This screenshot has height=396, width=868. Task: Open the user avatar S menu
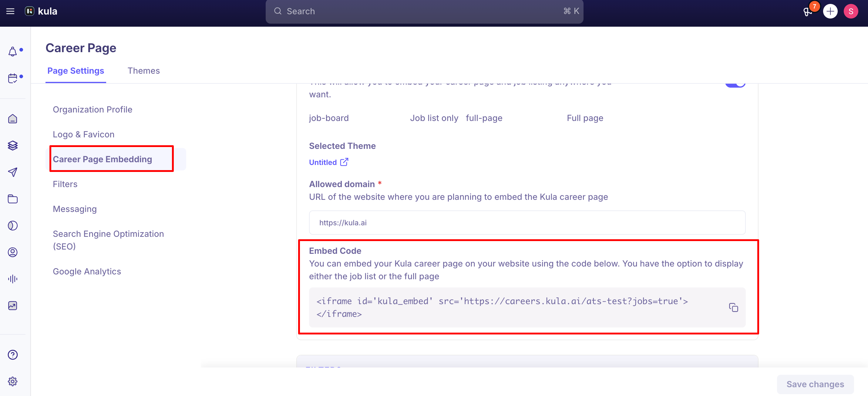[851, 12]
